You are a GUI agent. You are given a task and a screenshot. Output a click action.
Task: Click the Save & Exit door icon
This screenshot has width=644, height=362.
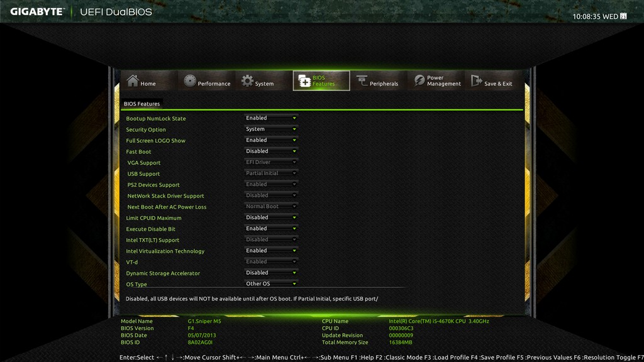[477, 80]
